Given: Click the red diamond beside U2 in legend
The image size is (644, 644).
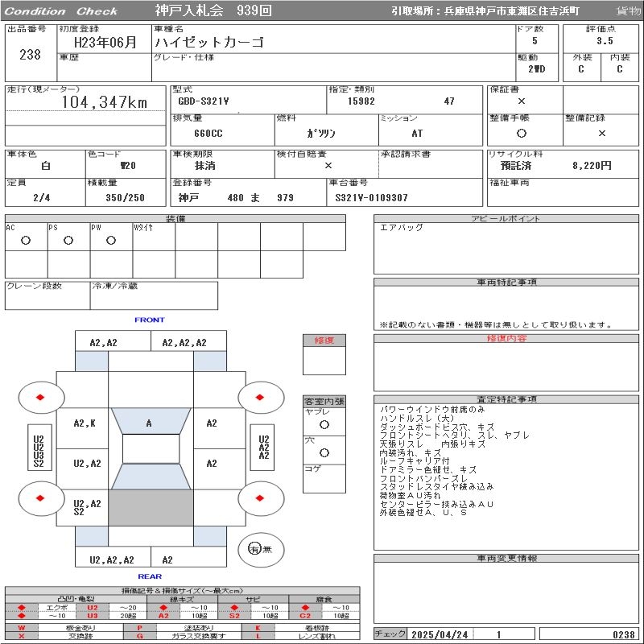Looking at the screenshot, I should click(x=22, y=608).
